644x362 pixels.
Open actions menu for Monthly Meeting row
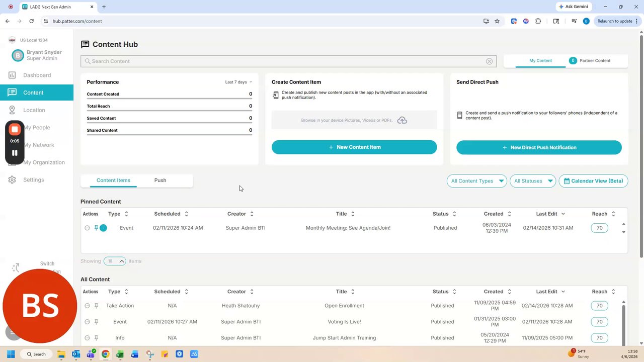pos(87,228)
